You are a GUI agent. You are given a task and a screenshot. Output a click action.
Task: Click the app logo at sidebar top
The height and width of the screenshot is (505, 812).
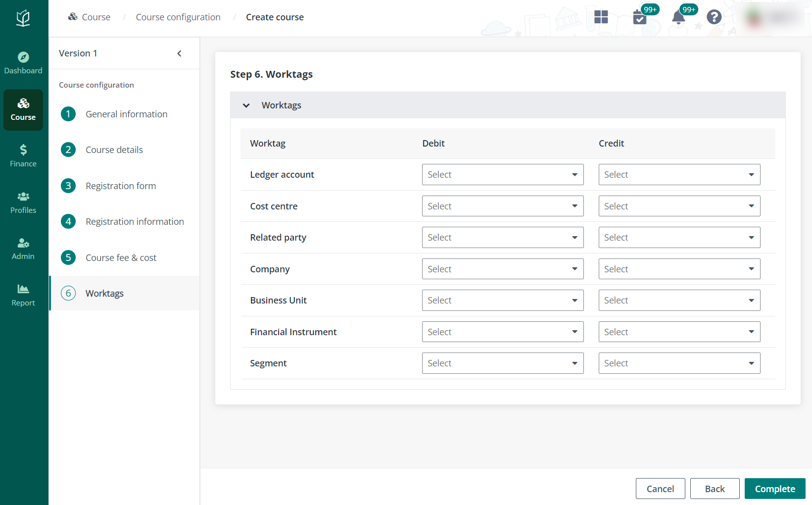point(23,18)
